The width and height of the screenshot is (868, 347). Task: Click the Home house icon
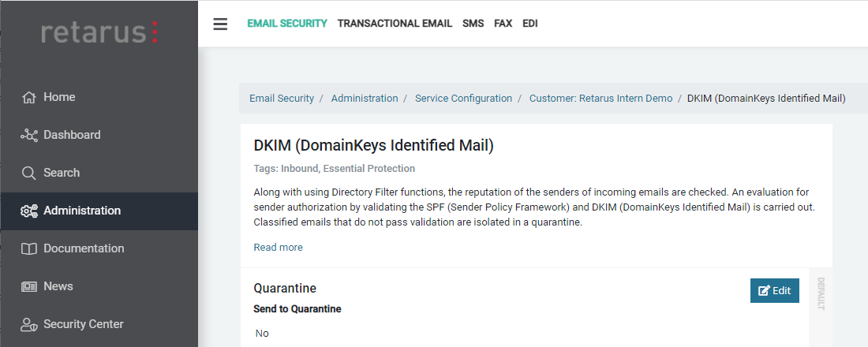pos(29,98)
